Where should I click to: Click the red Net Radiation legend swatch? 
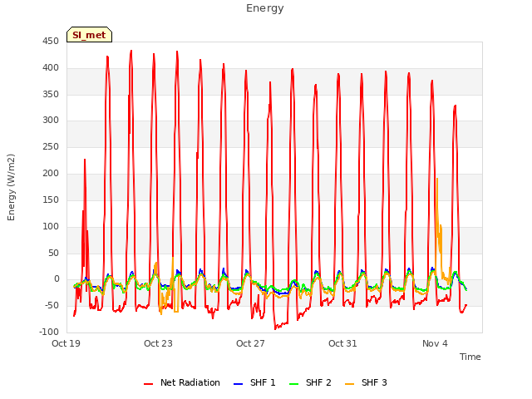click(148, 384)
